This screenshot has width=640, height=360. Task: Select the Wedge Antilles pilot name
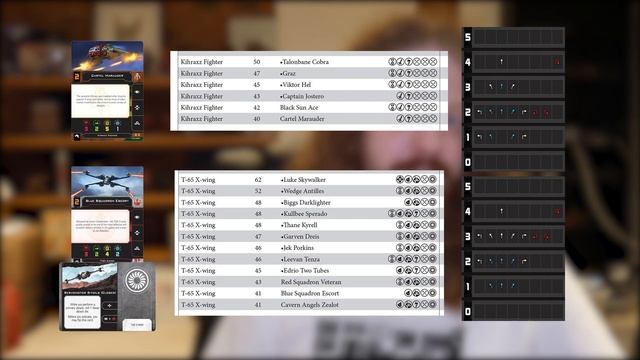tap(302, 191)
